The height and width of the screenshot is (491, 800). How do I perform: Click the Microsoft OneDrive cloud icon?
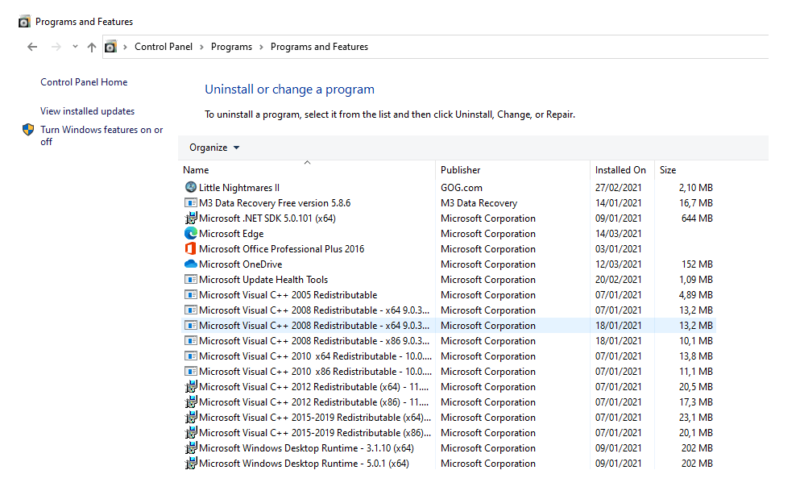tap(191, 264)
